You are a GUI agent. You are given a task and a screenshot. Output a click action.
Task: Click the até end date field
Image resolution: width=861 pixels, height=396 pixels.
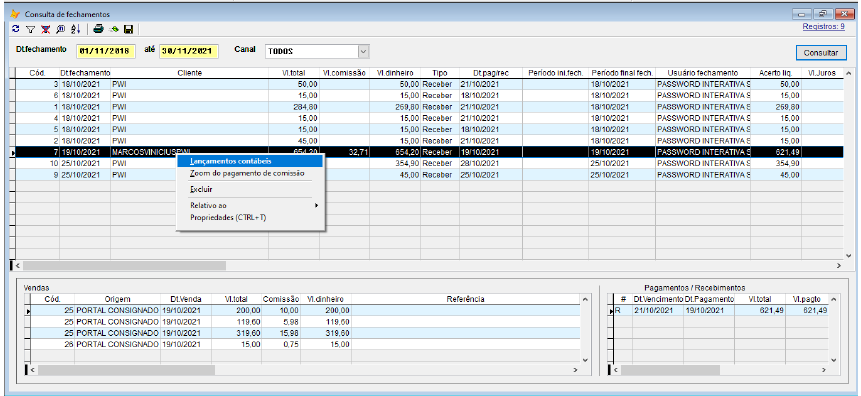(x=189, y=51)
